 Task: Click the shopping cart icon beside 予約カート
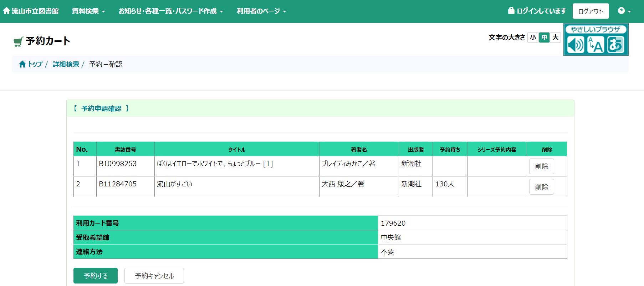[18, 42]
